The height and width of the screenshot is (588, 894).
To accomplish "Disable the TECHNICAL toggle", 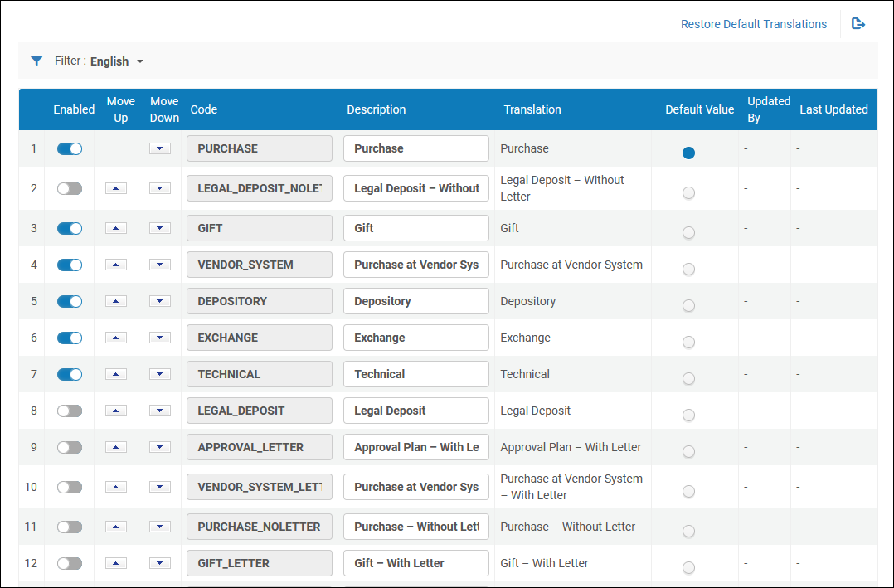I will (x=70, y=375).
